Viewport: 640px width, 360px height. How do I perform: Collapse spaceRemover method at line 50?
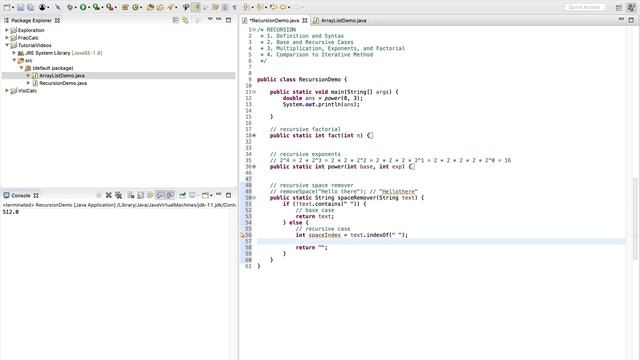click(254, 198)
